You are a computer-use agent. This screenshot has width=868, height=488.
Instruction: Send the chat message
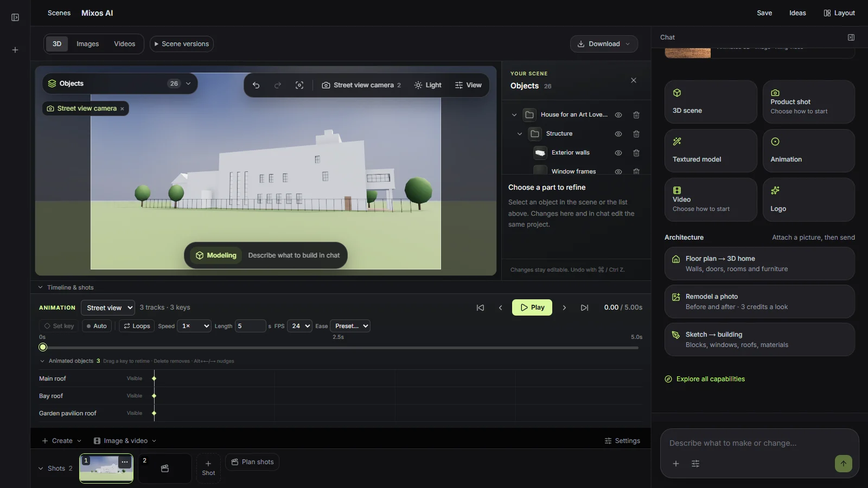(844, 464)
